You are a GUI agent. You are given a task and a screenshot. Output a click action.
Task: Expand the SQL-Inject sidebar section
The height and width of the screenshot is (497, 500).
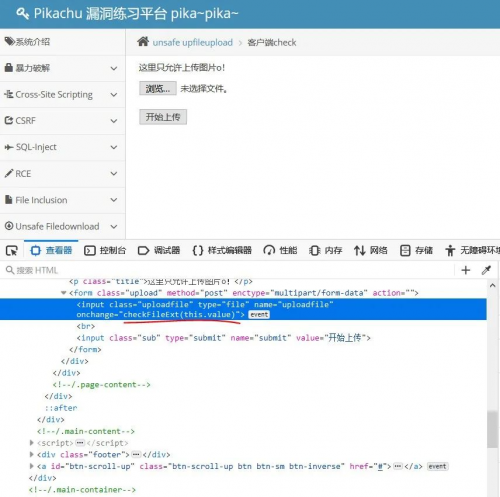(62, 147)
